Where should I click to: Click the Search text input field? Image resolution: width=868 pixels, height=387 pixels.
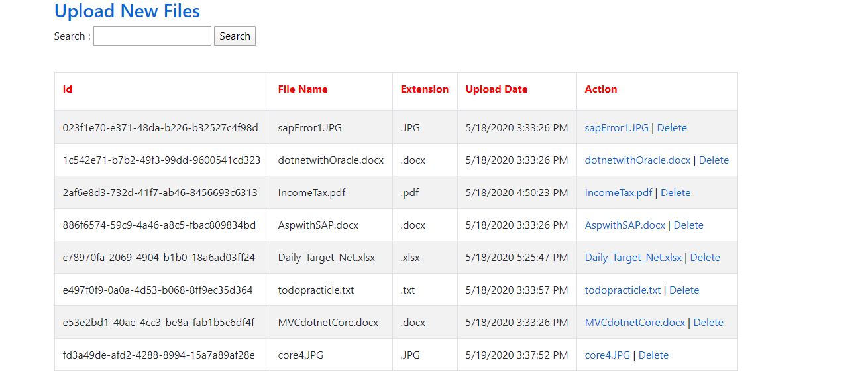pyautogui.click(x=152, y=36)
